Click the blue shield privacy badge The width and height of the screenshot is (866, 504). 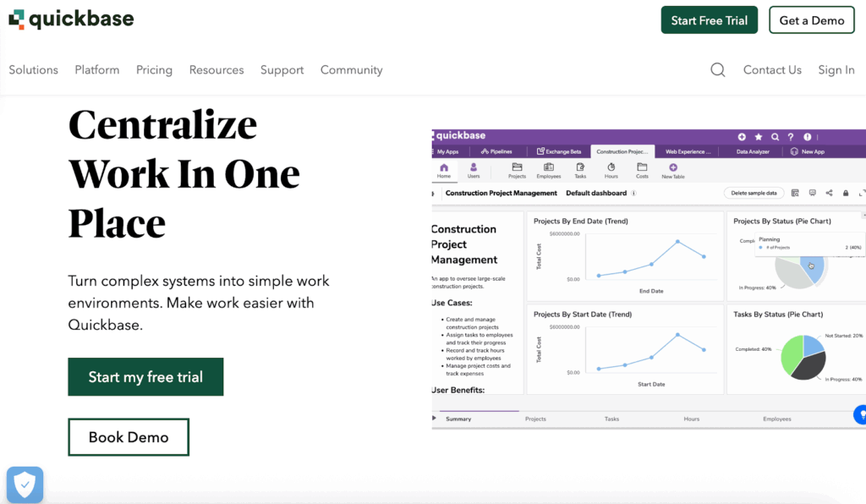point(25,485)
